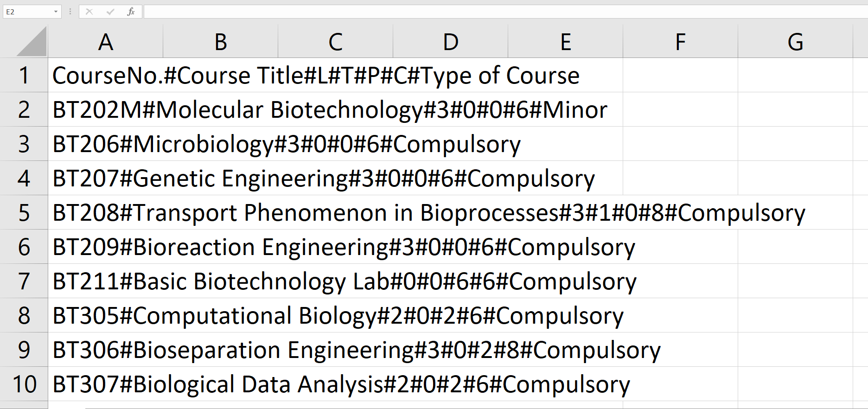The height and width of the screenshot is (409, 868).
Task: Click inside the formula bar to edit
Action: 417,12
